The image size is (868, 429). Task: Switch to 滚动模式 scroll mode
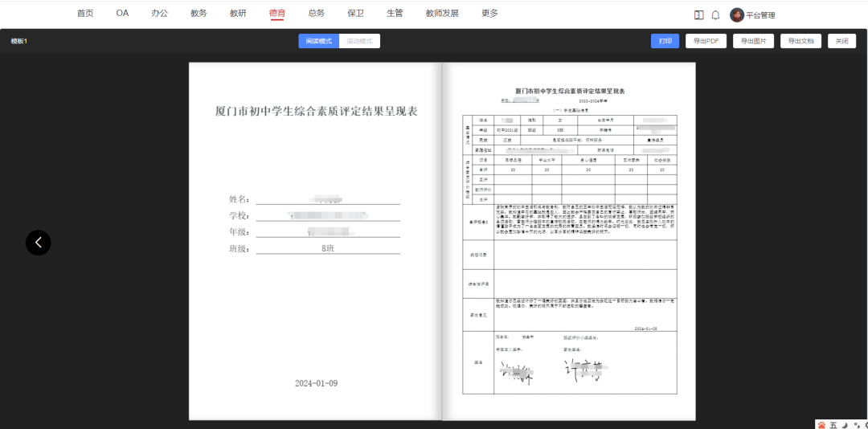click(359, 41)
